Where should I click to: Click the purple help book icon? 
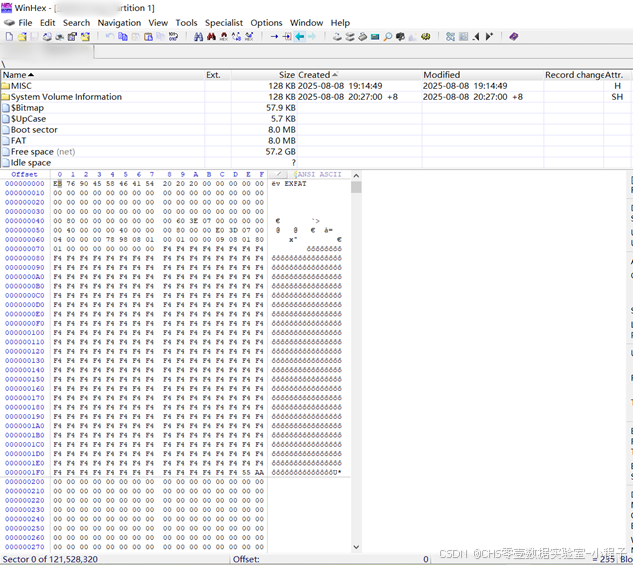pyautogui.click(x=514, y=37)
